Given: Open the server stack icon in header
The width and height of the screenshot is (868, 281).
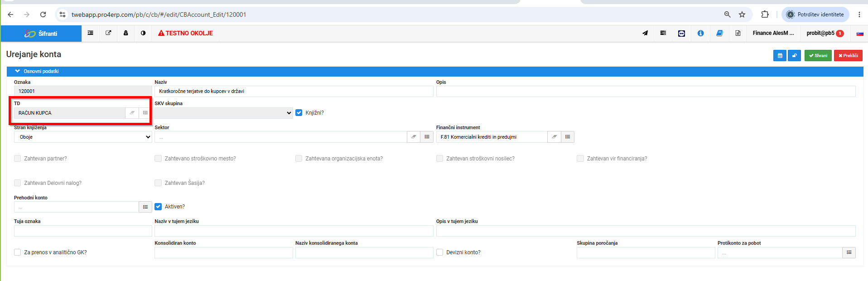Looking at the screenshot, I should click(663, 33).
